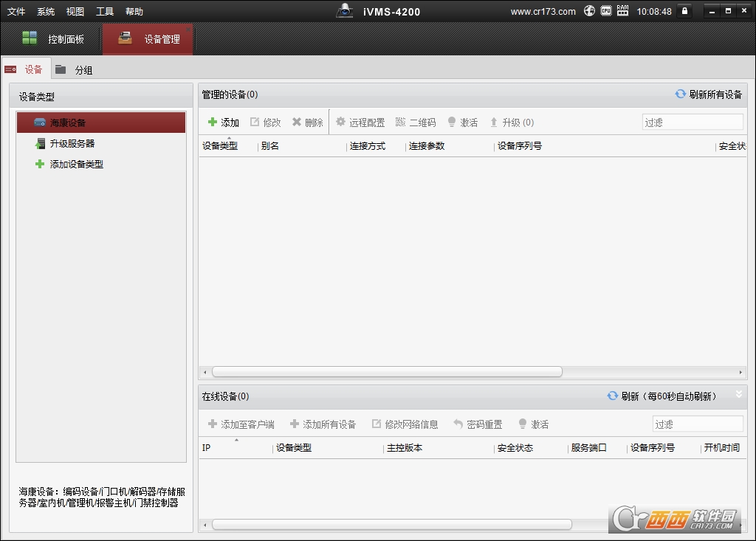Click the QR code (二维码) toolbar icon

click(401, 123)
